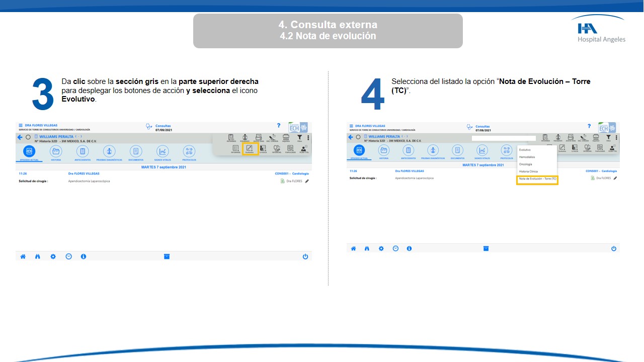Select Oncología from the dropdown list
The height and width of the screenshot is (362, 644).
(525, 164)
